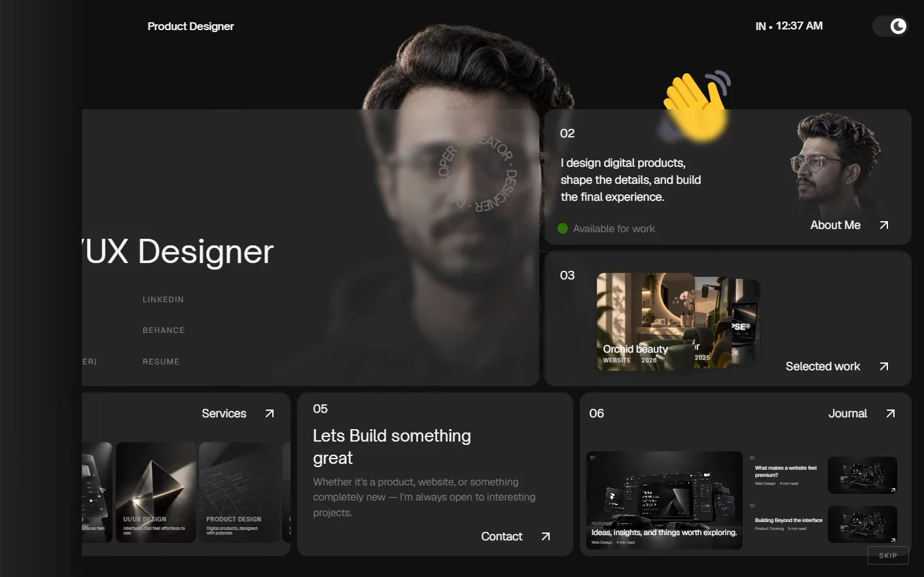Click the SKIP button
Image resolution: width=924 pixels, height=577 pixels.
pyautogui.click(x=888, y=555)
